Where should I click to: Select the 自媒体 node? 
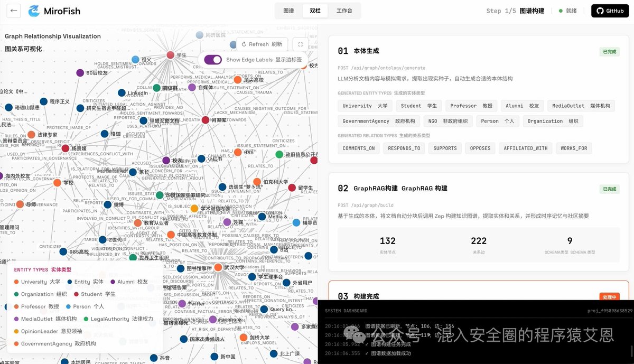pyautogui.click(x=192, y=87)
